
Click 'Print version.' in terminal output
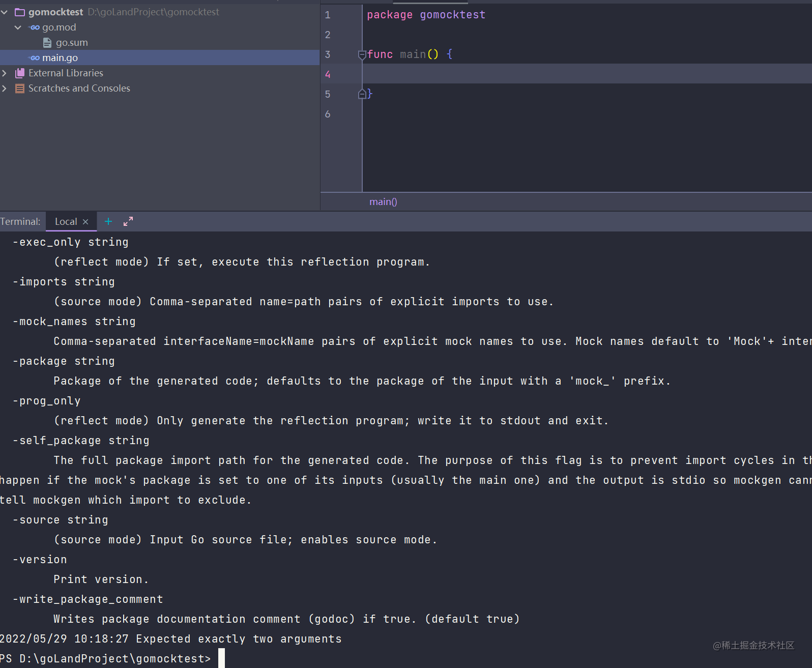pyautogui.click(x=101, y=579)
